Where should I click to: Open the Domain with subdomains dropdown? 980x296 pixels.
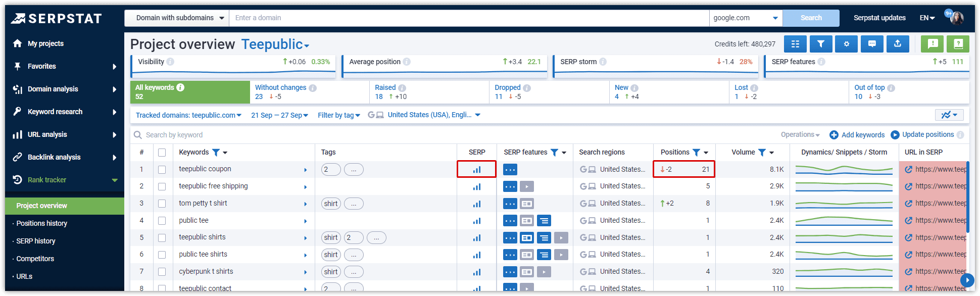(177, 18)
